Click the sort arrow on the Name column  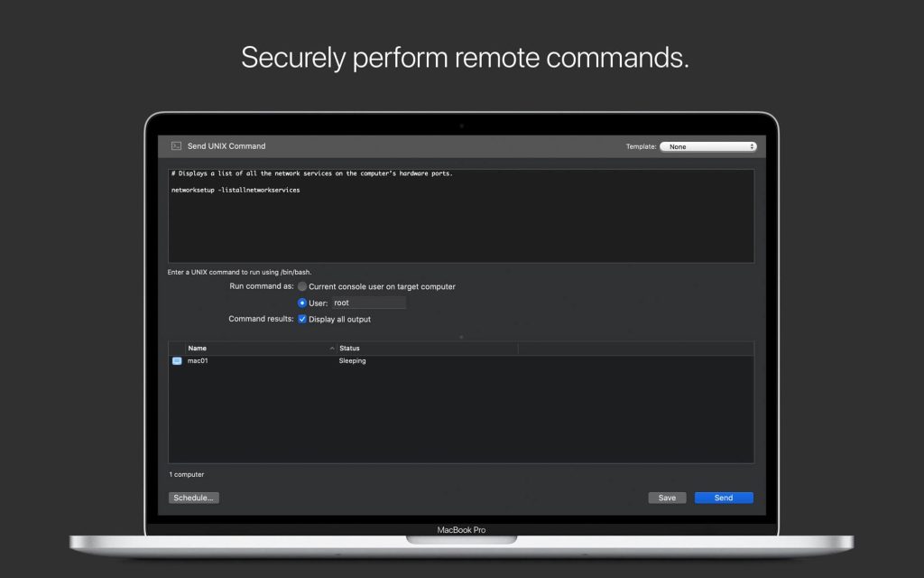tap(331, 348)
